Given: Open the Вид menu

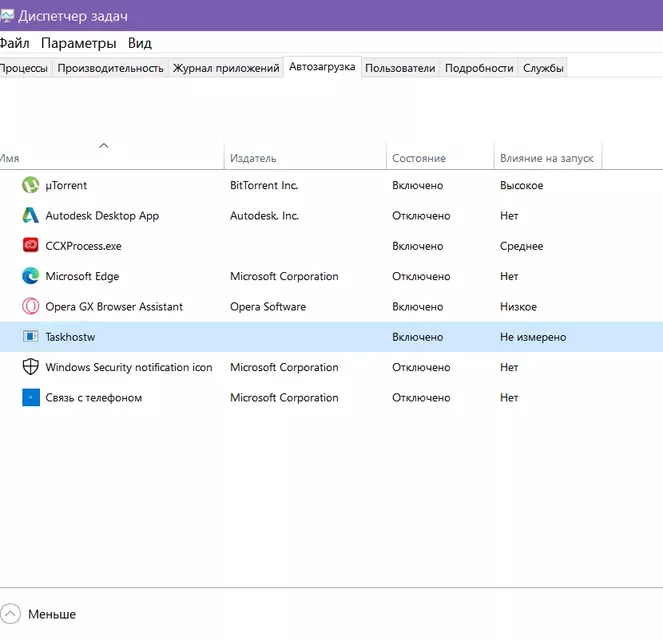Looking at the screenshot, I should point(140,43).
